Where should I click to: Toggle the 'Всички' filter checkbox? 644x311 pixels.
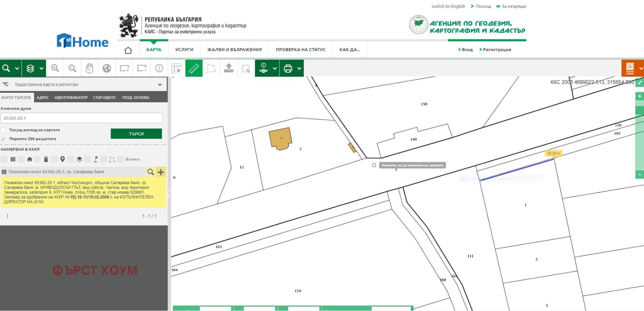[x=120, y=160]
